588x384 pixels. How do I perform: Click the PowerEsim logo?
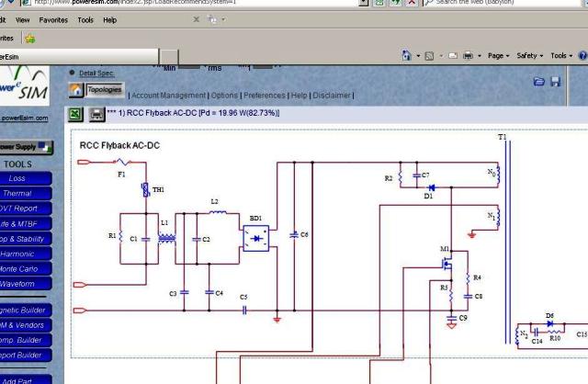pos(25,85)
